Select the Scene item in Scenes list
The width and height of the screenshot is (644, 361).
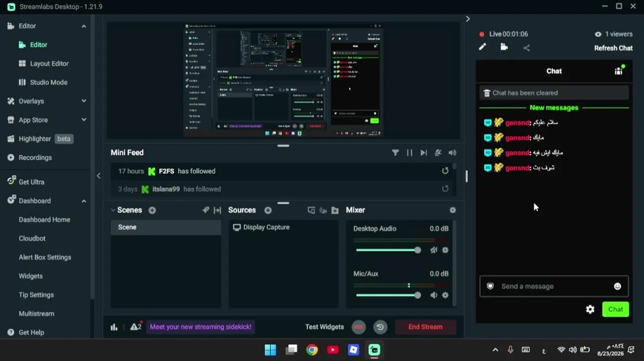pos(166,228)
